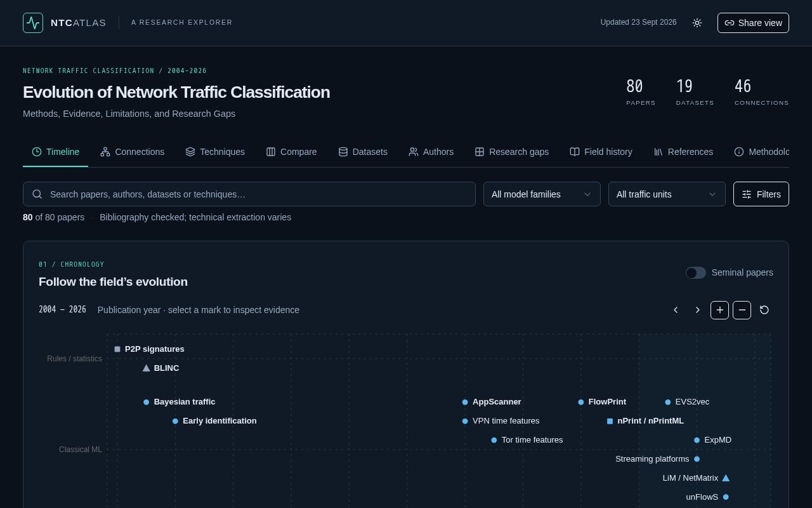Select the unFlowS marker
Screen dimensions: 812x508
click(726, 497)
